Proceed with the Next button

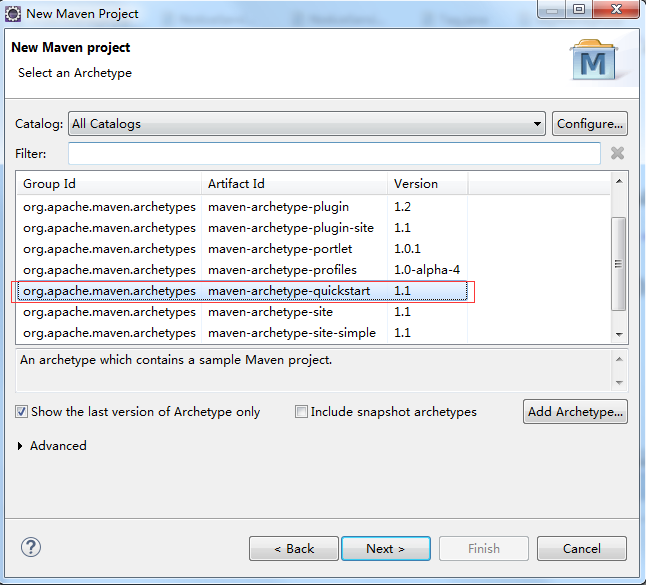pyautogui.click(x=386, y=549)
